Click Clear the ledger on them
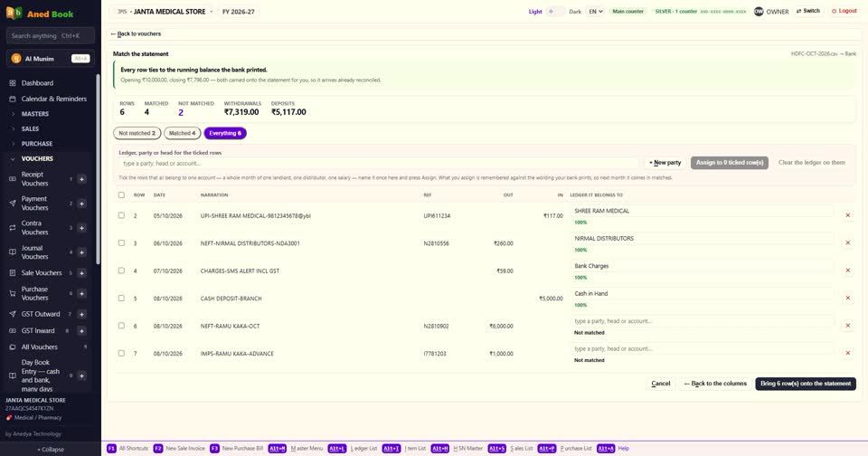 (x=812, y=162)
